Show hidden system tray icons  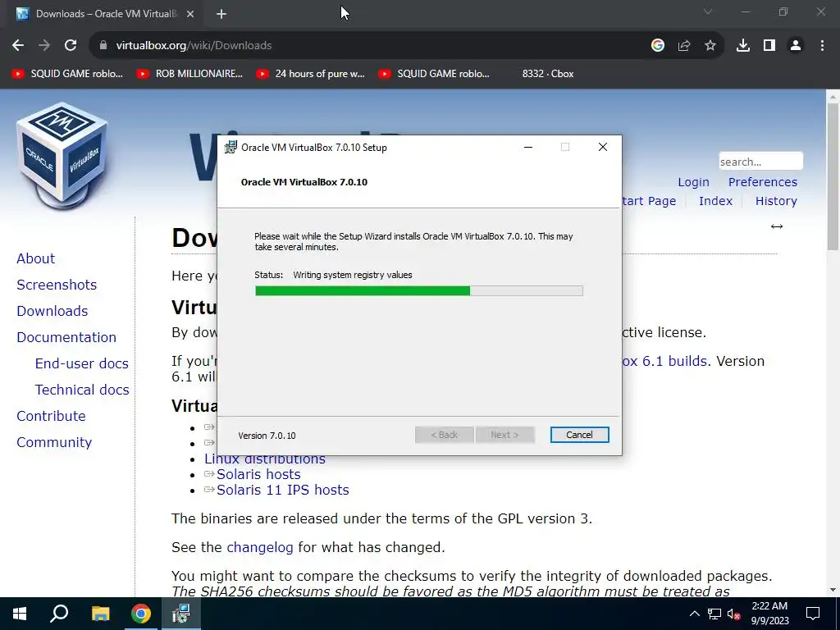click(x=694, y=614)
